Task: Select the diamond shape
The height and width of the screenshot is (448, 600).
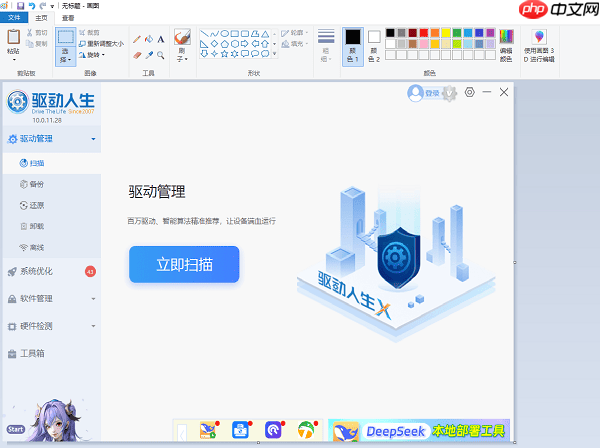Action: [x=214, y=44]
